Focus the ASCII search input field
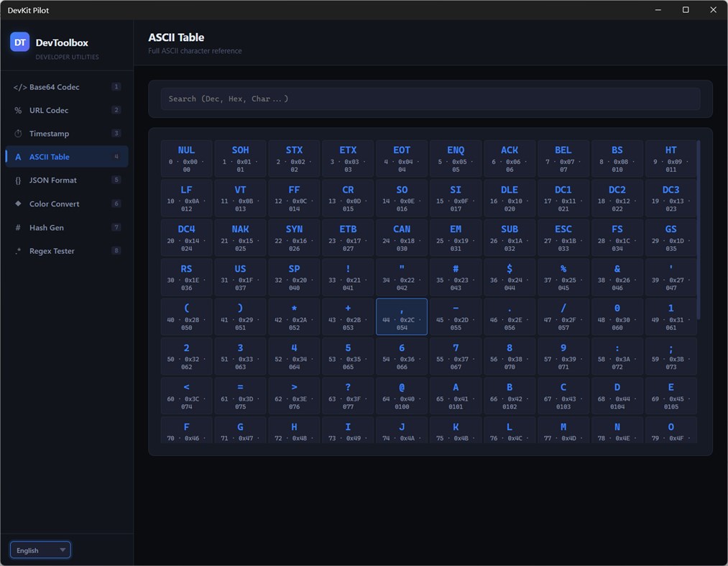The height and width of the screenshot is (566, 728). tap(430, 99)
